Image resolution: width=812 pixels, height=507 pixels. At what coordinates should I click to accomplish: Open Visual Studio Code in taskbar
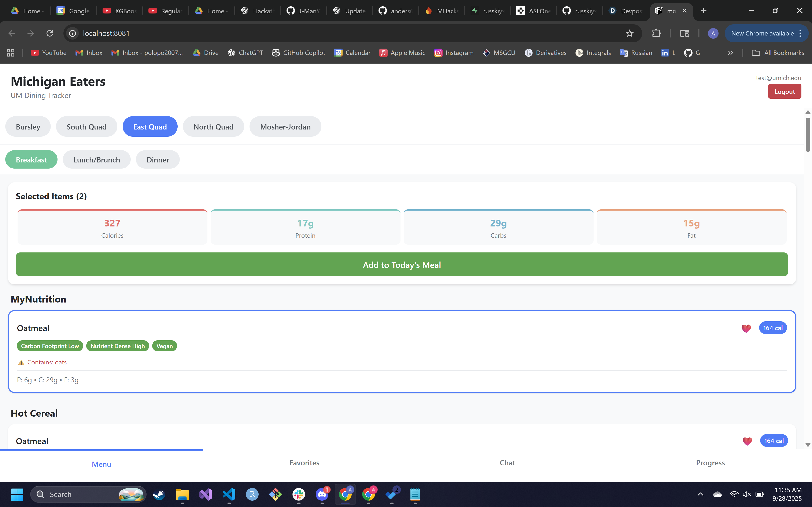tap(229, 494)
